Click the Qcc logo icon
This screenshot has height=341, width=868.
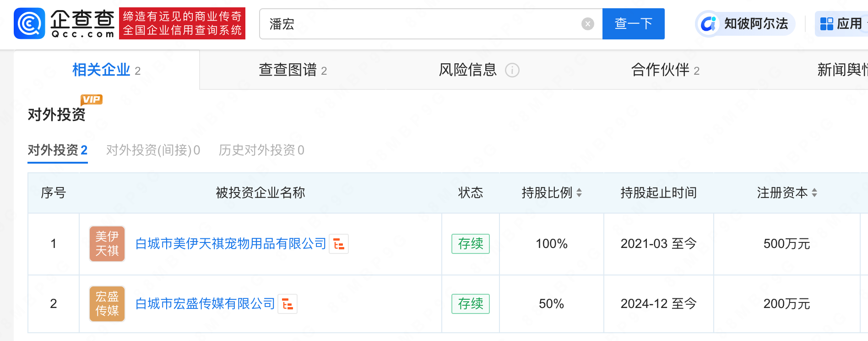[x=30, y=23]
